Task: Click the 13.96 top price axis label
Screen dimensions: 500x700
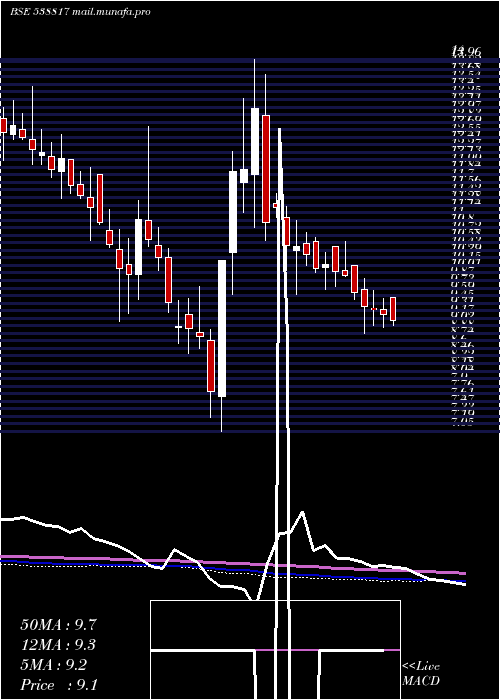Action: 467,51
